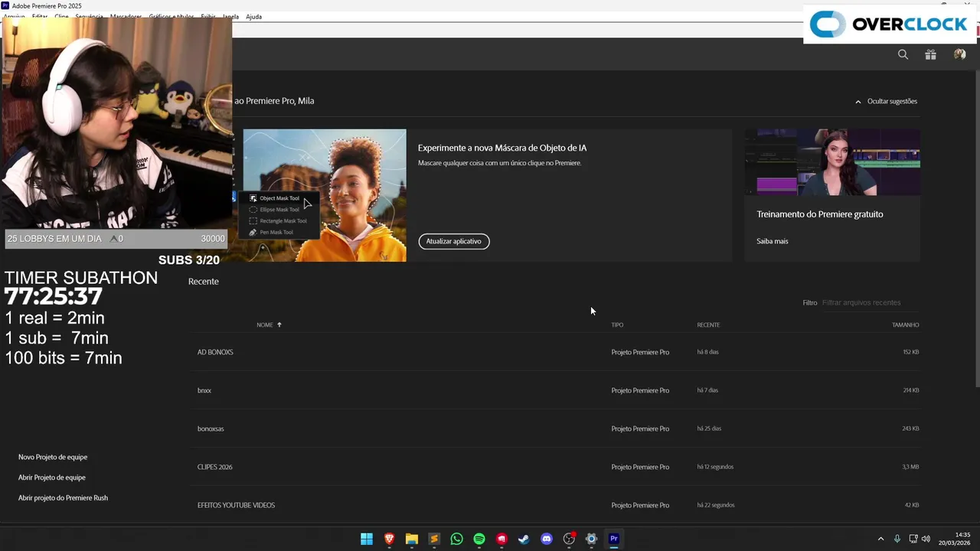The image size is (980, 551).
Task: Click Saiba mais under Premiere training
Action: (x=772, y=241)
